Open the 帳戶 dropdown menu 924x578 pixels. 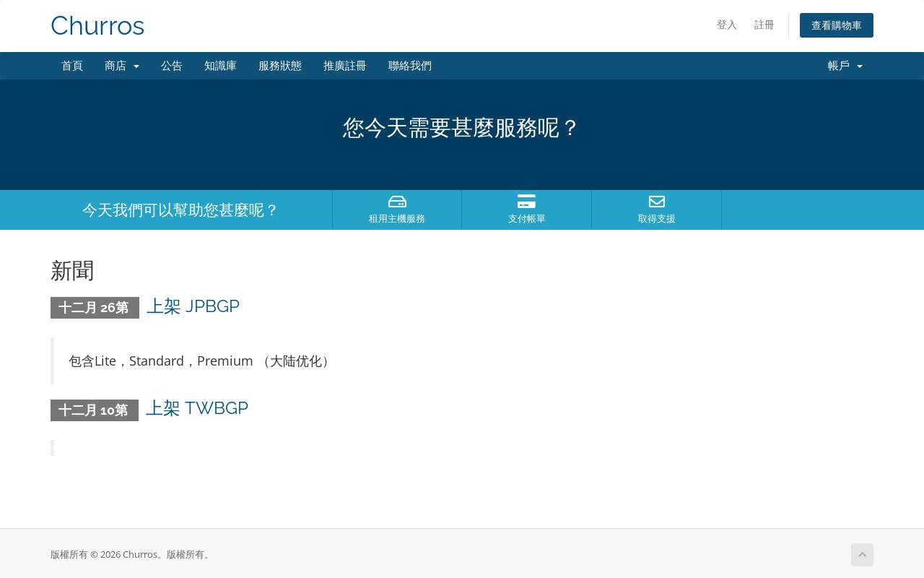[x=845, y=66]
